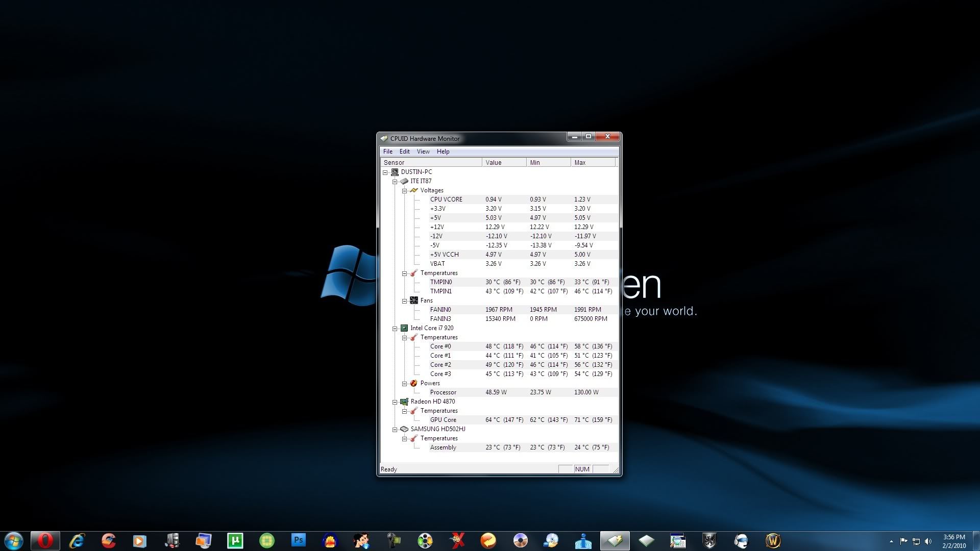Click the fan icon beside Fans
The image size is (980, 551).
[414, 300]
